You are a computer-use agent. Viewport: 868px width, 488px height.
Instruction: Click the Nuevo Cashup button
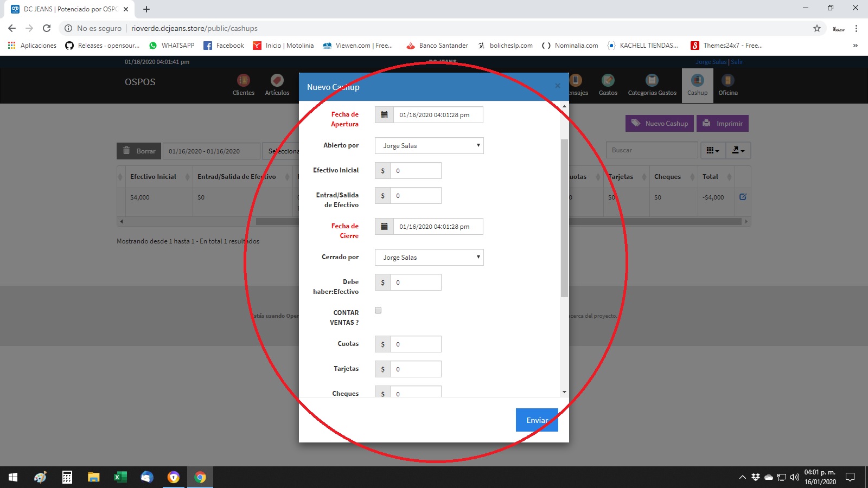[x=659, y=123]
